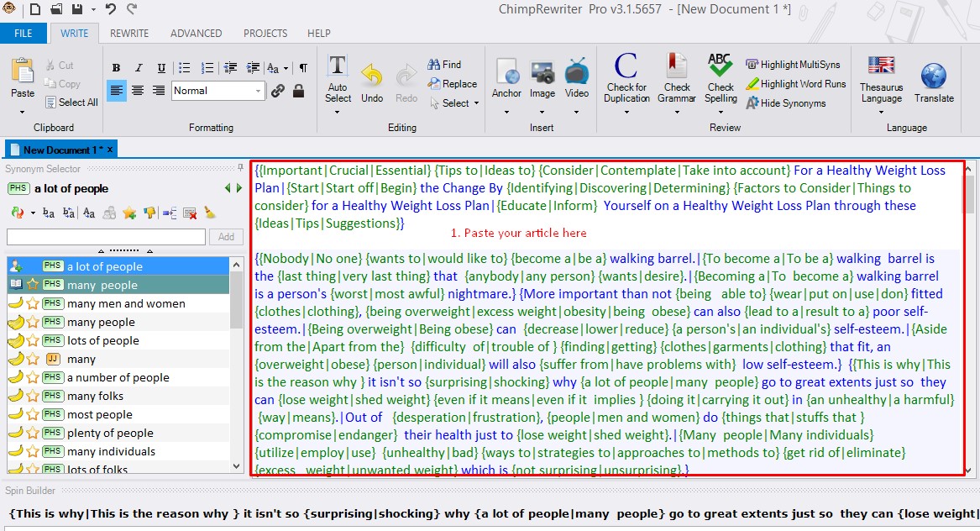The height and width of the screenshot is (531, 980).
Task: Click Highlight Word Runs
Action: (x=795, y=84)
